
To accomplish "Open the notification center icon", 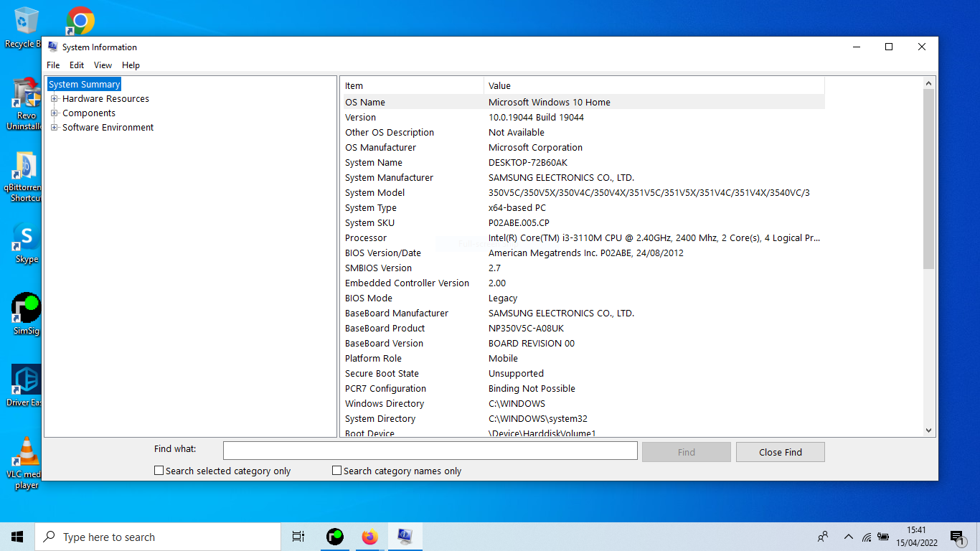I will click(x=957, y=537).
